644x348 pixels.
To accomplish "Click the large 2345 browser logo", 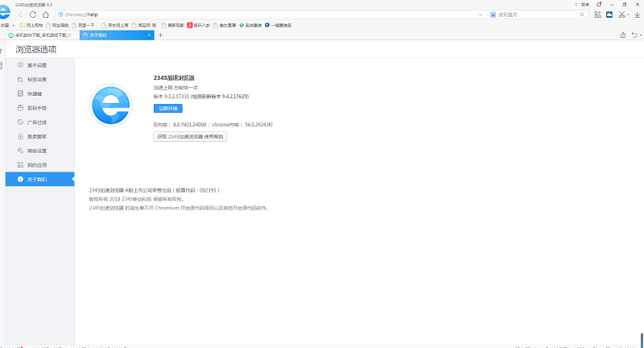I will click(110, 106).
